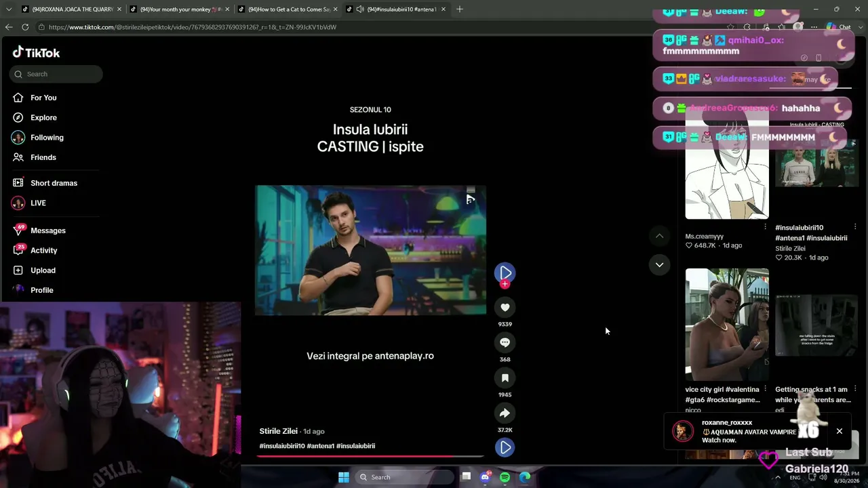
Task: Open Microsoft Edge from the taskbar
Action: (525, 477)
